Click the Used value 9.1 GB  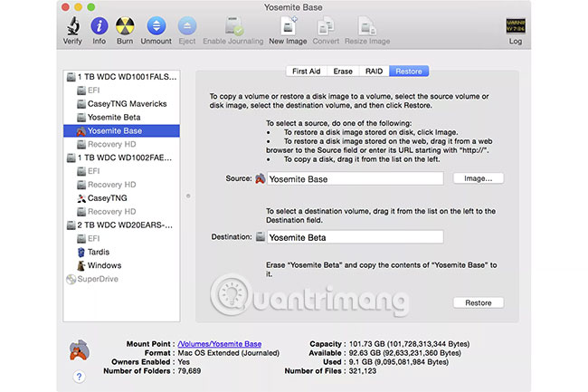coord(399,362)
